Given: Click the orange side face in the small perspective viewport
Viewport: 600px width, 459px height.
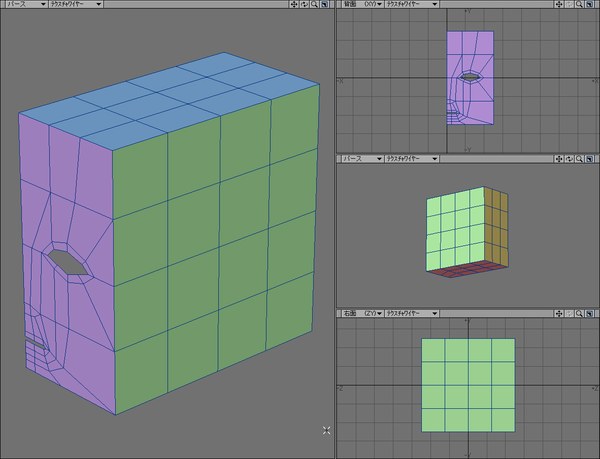Looking at the screenshot, I should click(496, 229).
